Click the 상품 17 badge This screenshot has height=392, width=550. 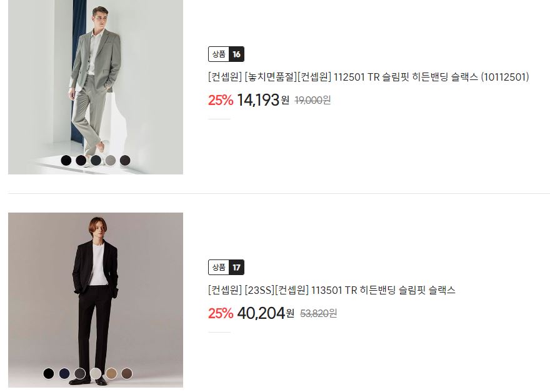(226, 268)
